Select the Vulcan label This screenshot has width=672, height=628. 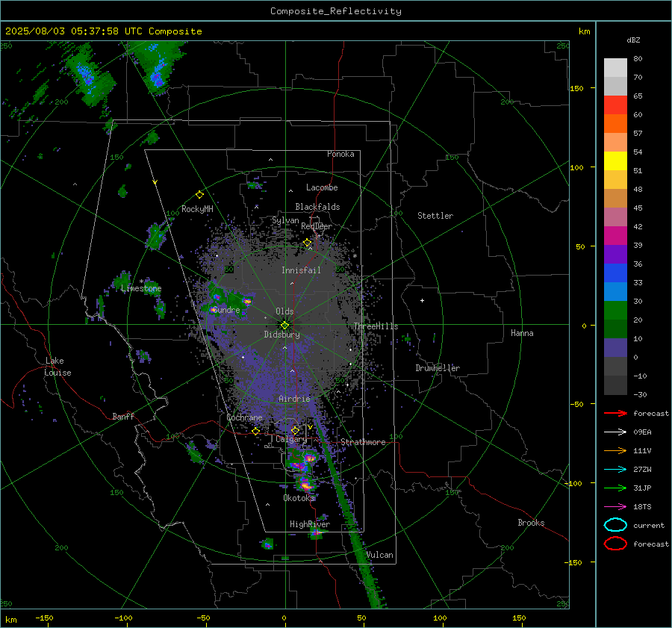(x=379, y=555)
